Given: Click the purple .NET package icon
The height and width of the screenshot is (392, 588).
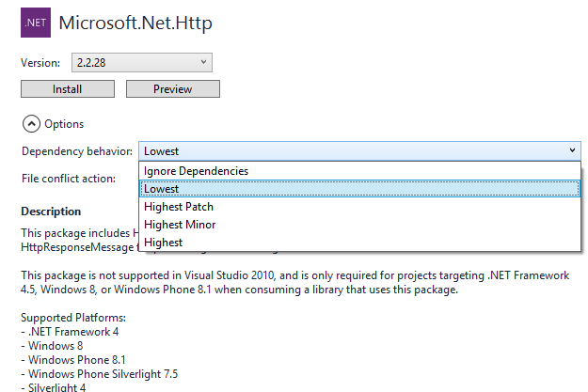Looking at the screenshot, I should (36, 23).
